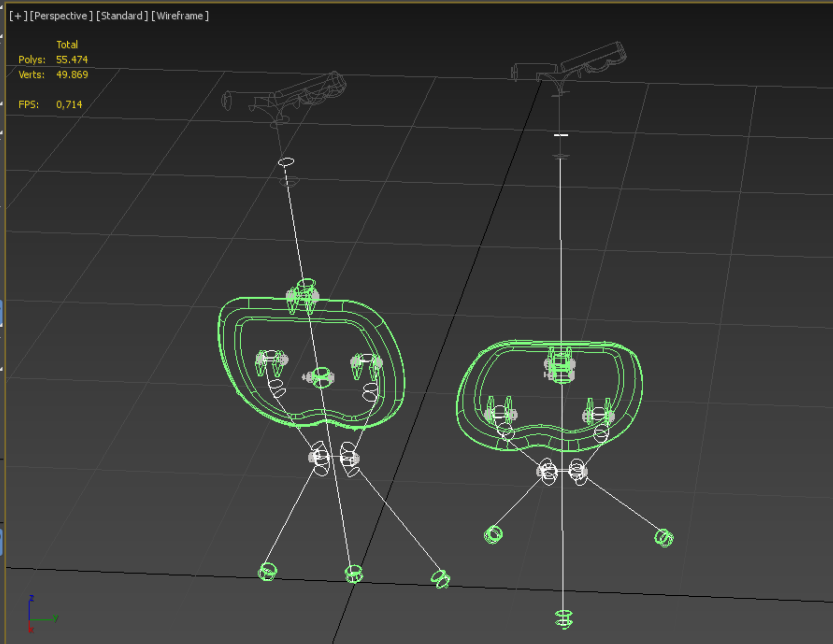
Task: Open the Wireframe per-view preference menu
Action: (x=180, y=16)
